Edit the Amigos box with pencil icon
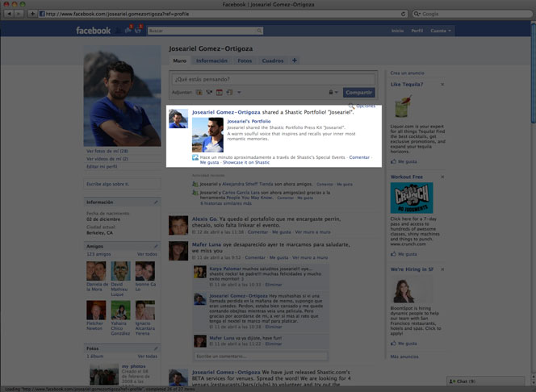 click(156, 246)
